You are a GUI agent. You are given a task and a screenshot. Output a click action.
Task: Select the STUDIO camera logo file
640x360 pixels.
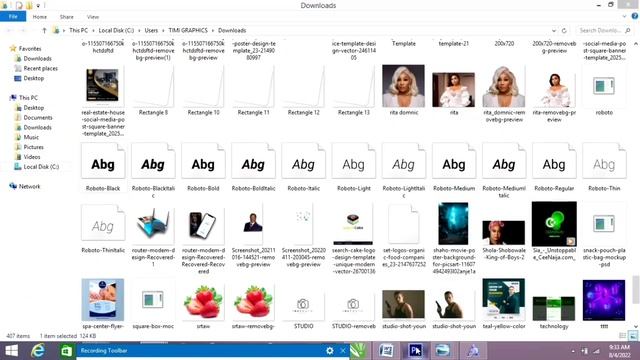coord(303,308)
